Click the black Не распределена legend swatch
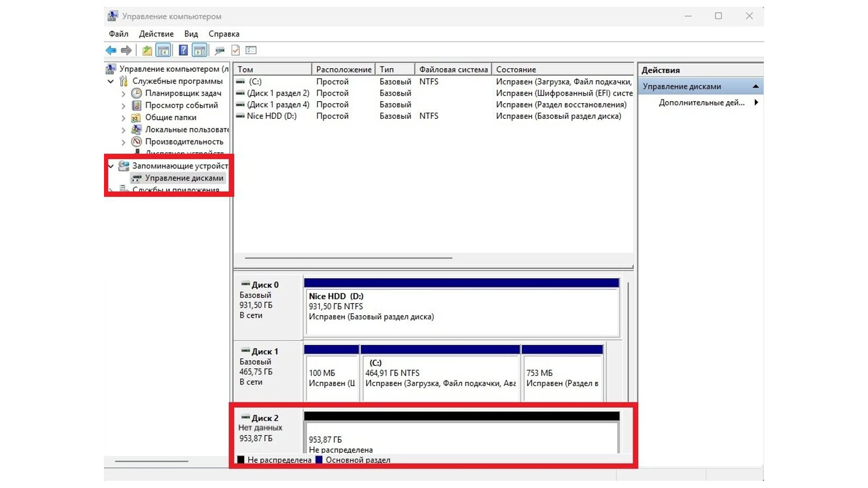Screen dimensions: 868x488 241,460
